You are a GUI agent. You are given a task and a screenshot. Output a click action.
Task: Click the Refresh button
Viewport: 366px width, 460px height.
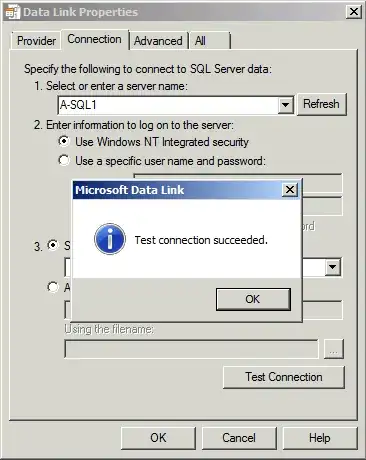pos(321,104)
